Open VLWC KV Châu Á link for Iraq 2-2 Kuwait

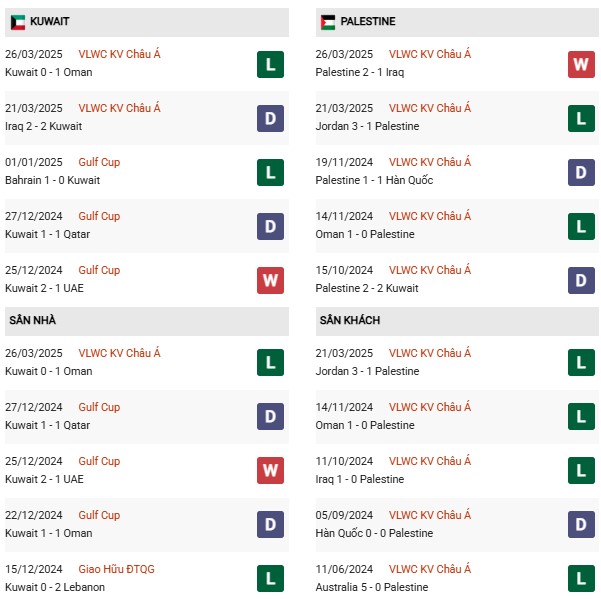click(119, 108)
